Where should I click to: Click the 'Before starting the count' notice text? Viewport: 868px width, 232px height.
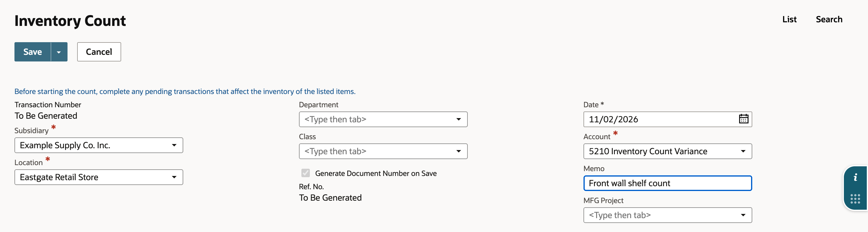click(x=185, y=91)
